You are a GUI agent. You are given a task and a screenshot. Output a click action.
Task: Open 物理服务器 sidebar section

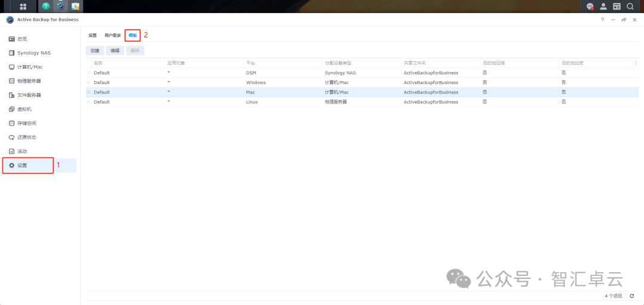[40, 81]
